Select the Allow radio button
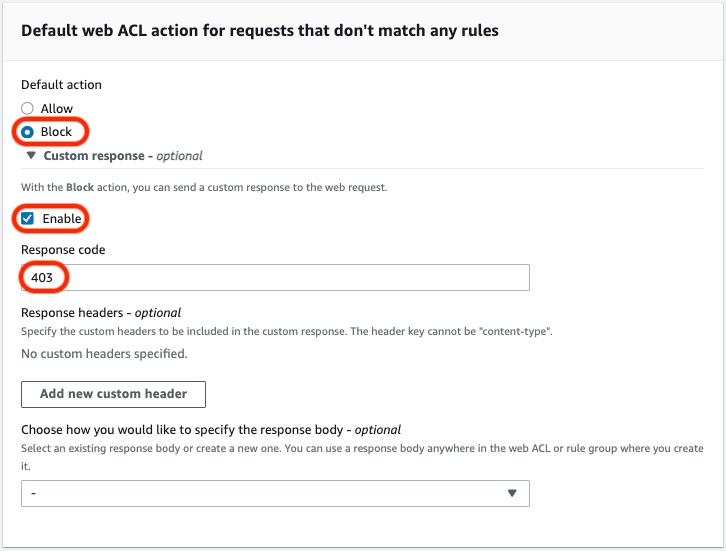 click(27, 109)
